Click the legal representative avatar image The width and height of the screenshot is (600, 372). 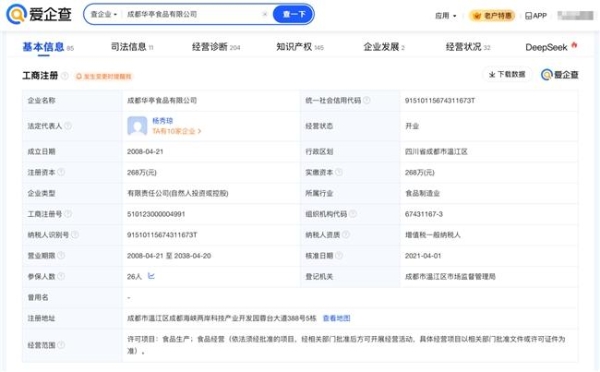137,126
